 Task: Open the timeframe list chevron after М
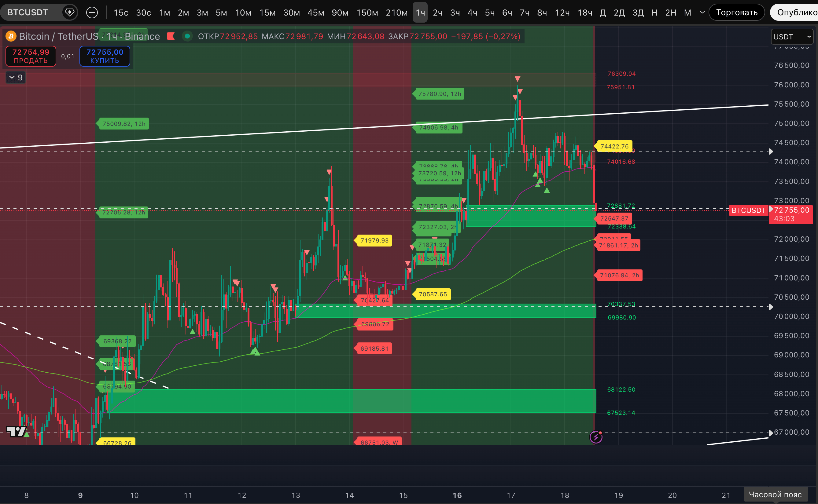point(702,13)
